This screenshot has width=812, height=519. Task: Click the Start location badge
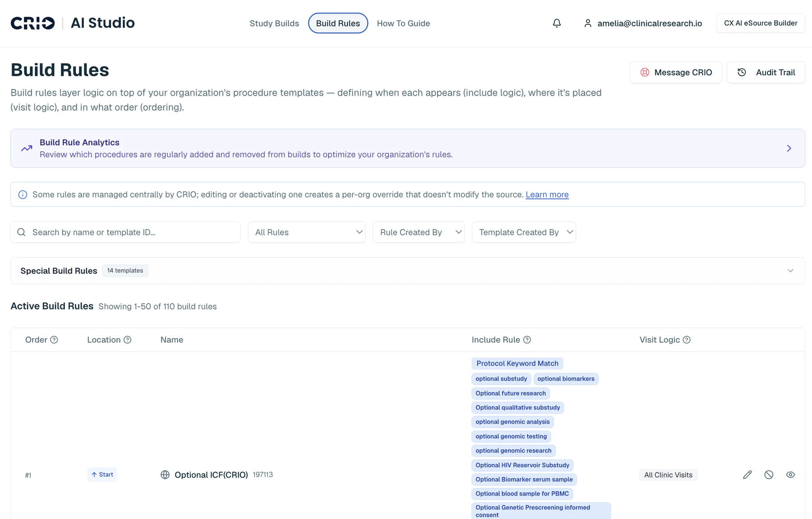[x=102, y=475]
